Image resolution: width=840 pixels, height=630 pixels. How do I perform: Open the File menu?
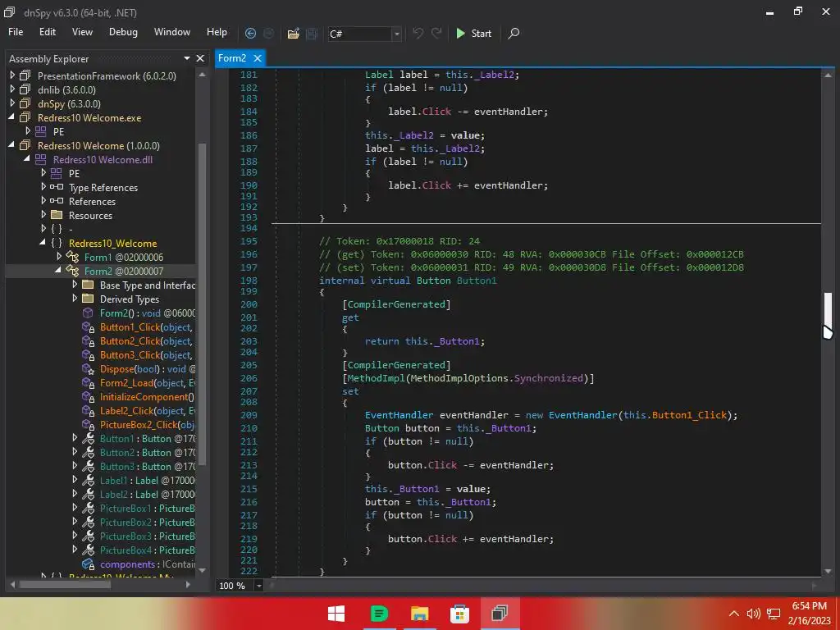coord(16,32)
